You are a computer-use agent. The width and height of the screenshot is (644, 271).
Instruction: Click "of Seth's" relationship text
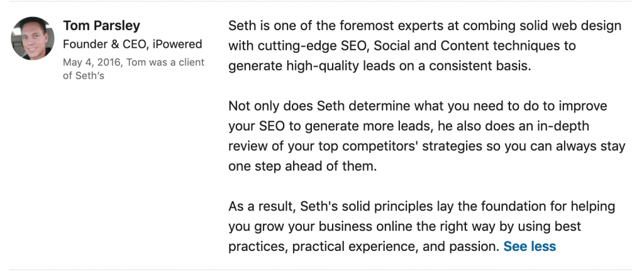(x=84, y=75)
